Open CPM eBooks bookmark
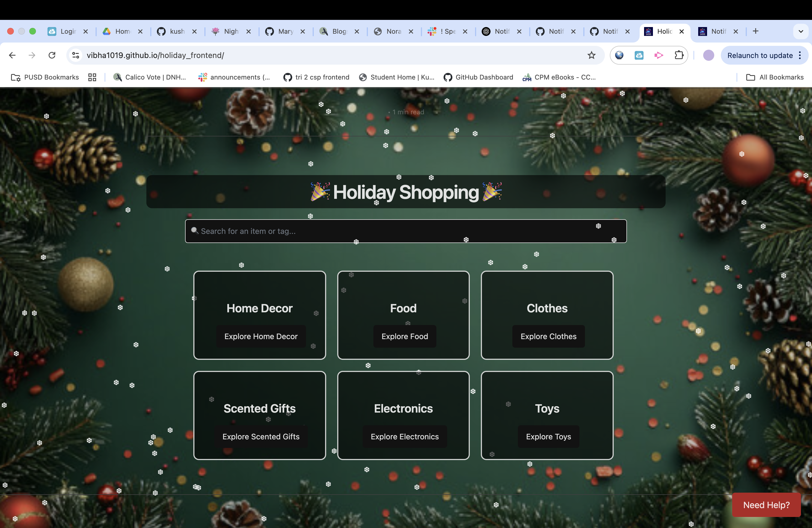Image resolution: width=812 pixels, height=528 pixels. [x=559, y=77]
